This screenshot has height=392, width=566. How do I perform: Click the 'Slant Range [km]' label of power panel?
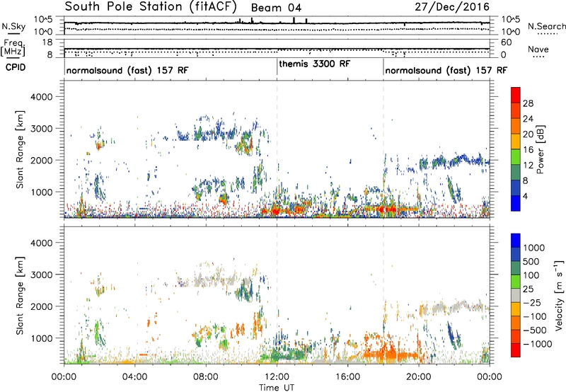[20, 149]
